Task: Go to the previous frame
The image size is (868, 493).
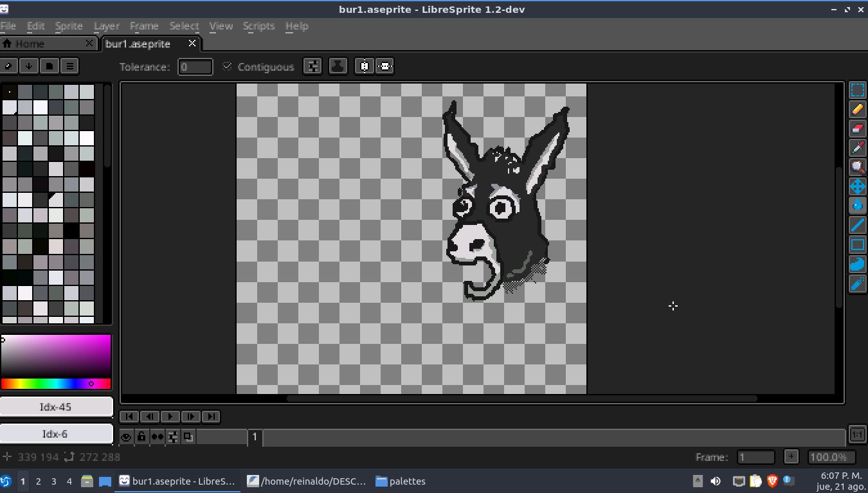Action: point(149,417)
